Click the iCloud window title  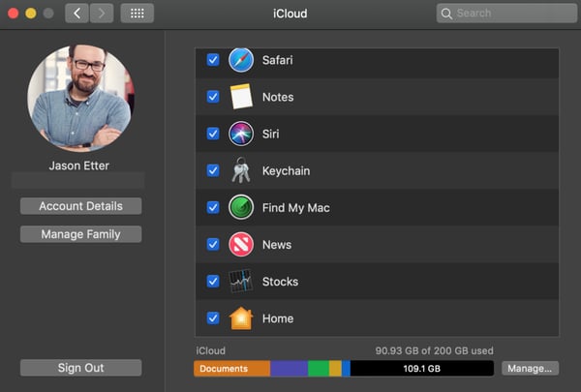290,14
